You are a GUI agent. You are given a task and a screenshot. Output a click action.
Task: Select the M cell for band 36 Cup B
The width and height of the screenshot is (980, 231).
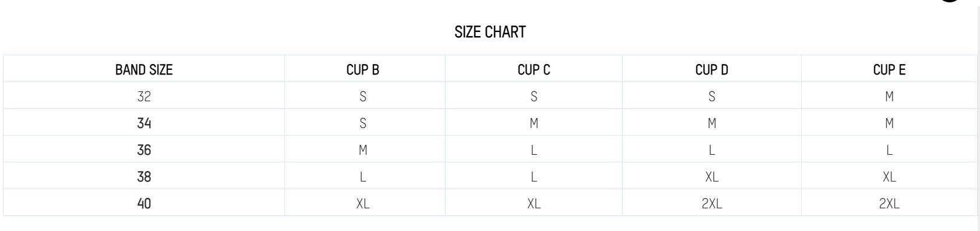tap(363, 150)
